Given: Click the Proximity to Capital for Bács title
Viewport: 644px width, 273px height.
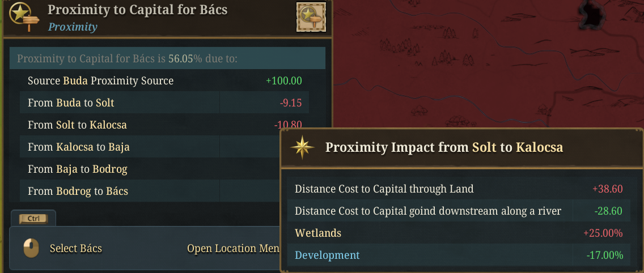Looking at the screenshot, I should [138, 10].
